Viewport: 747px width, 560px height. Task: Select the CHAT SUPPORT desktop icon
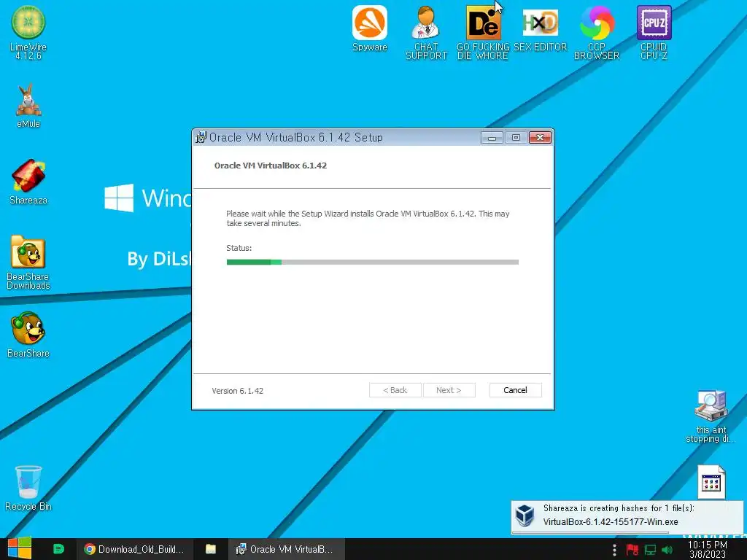426,32
